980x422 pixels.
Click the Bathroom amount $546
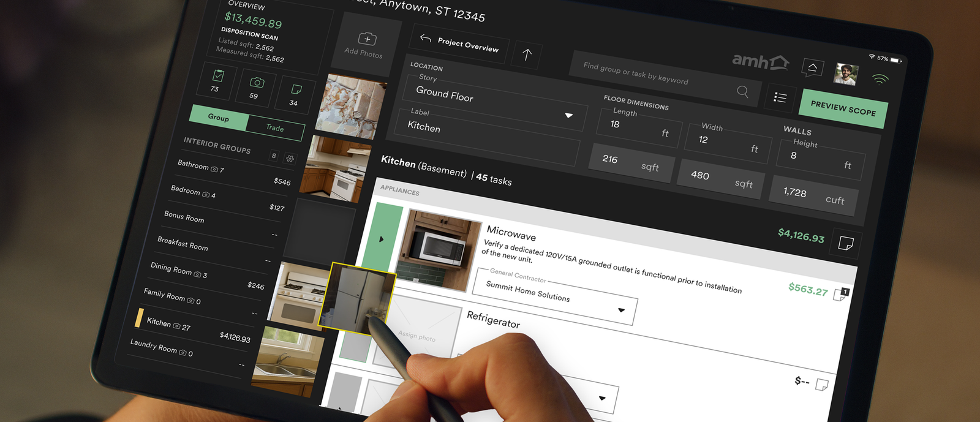282,181
